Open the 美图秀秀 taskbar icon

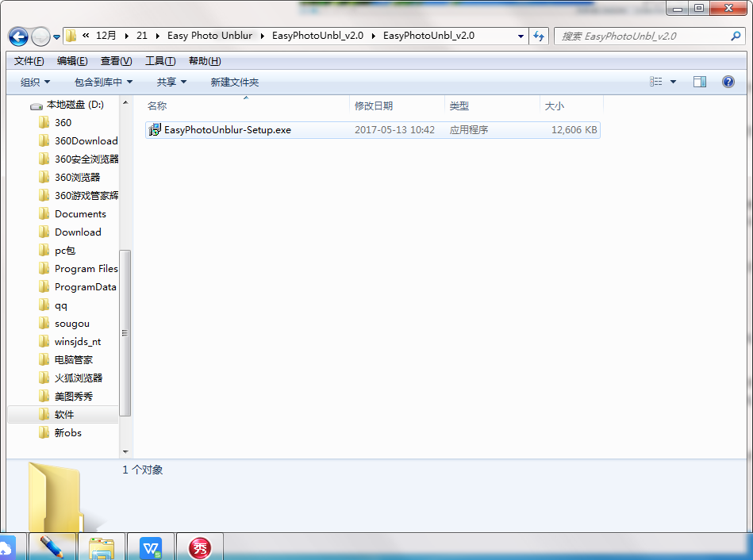pyautogui.click(x=200, y=547)
